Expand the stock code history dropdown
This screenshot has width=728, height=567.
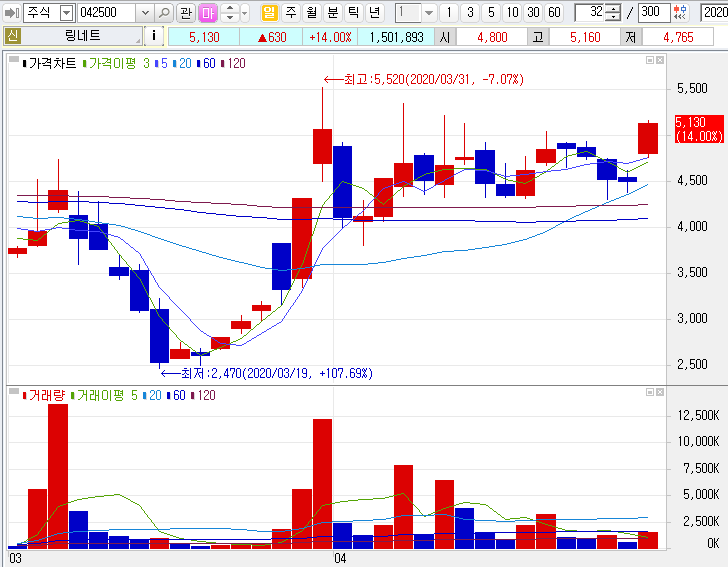[145, 13]
